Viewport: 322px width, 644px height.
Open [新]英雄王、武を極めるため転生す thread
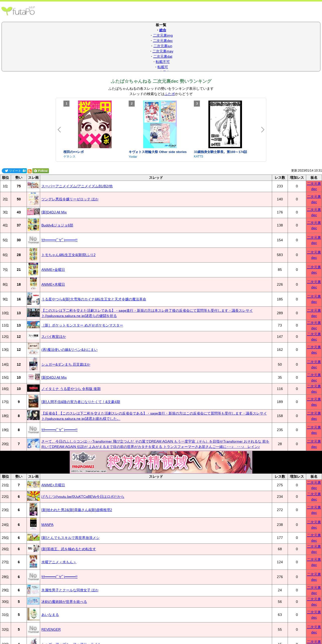coord(69,549)
